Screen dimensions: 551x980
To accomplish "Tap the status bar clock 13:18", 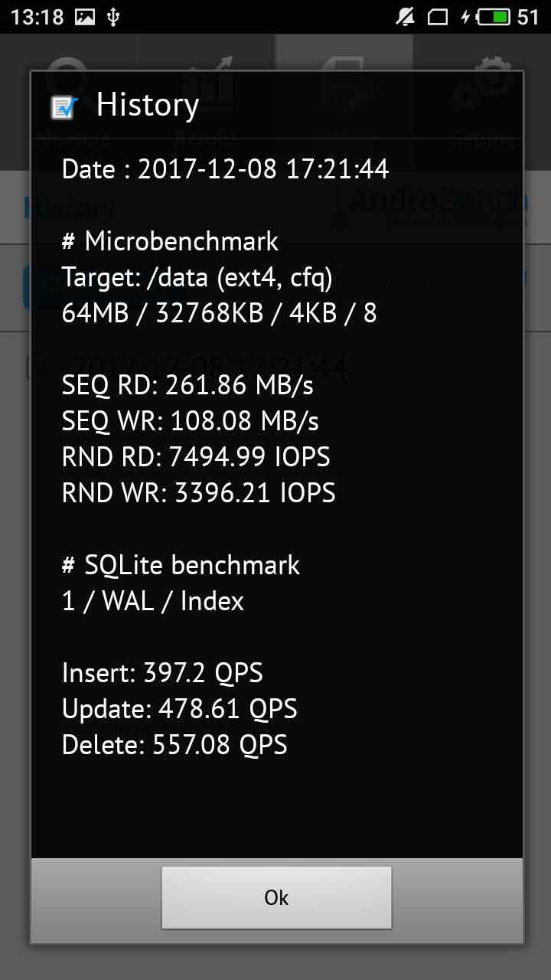I will (x=37, y=17).
